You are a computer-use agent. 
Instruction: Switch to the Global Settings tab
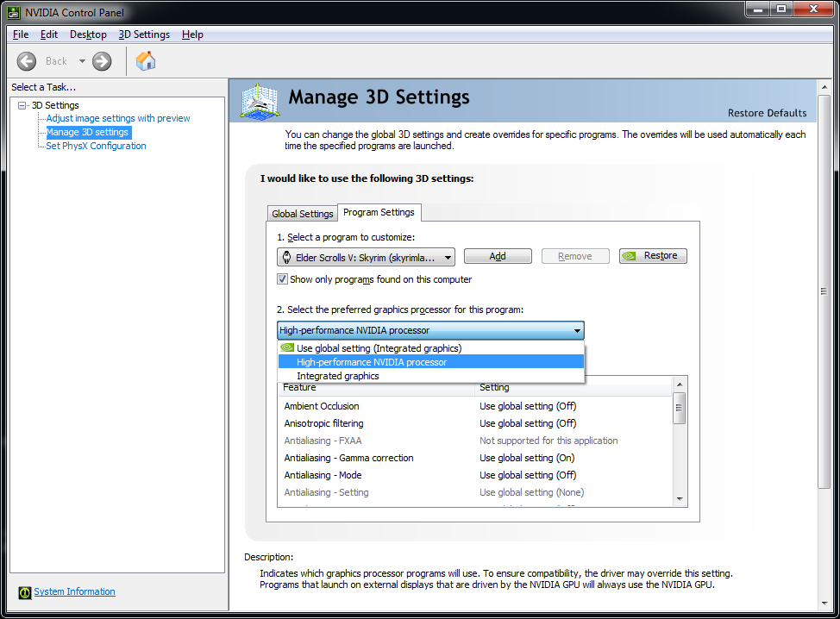coord(302,214)
